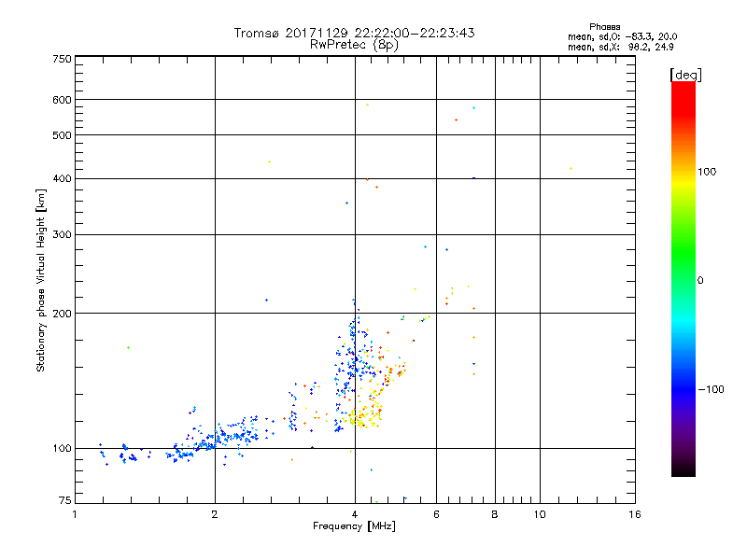This screenshot has width=747, height=560.
Task: Click the "100" label beside the colorbar
Action: coord(707,172)
